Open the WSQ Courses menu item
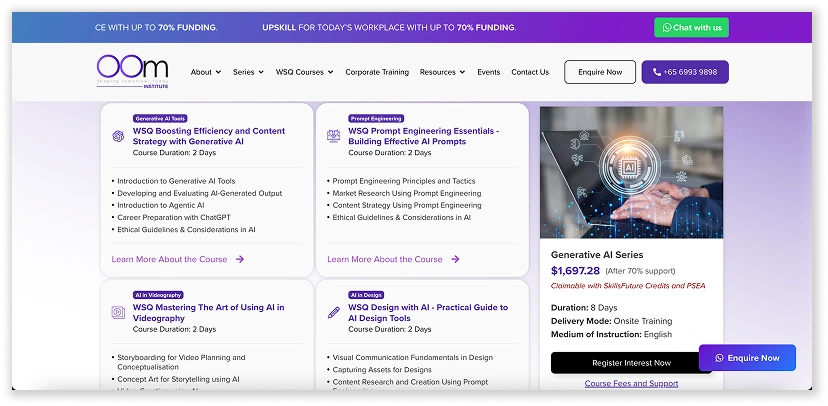The height and width of the screenshot is (406, 828). [299, 72]
